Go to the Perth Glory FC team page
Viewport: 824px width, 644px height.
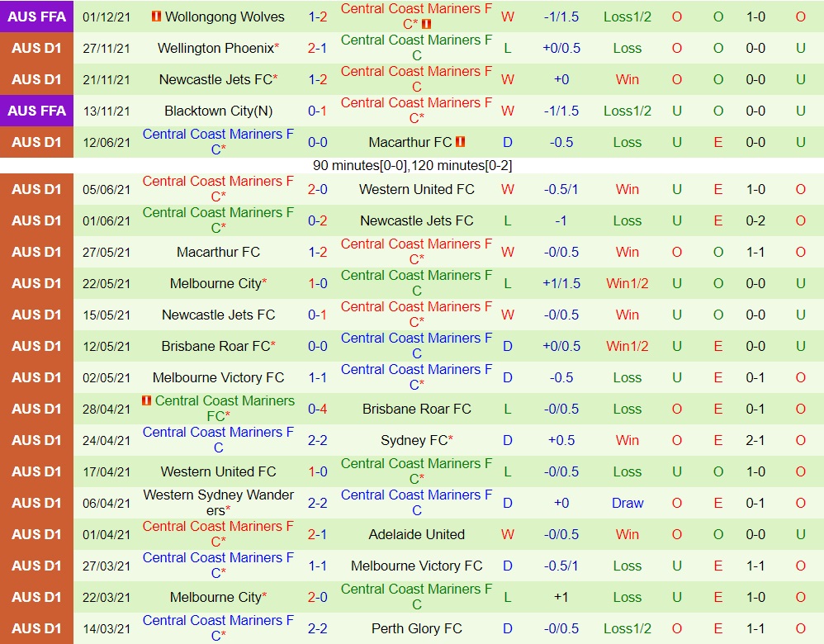(x=416, y=628)
